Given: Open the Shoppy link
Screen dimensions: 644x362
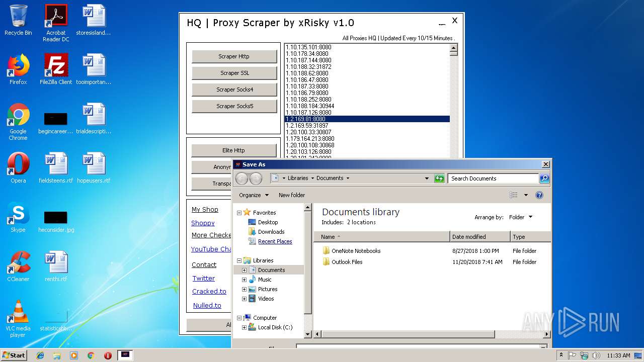Looking at the screenshot, I should click(x=203, y=223).
